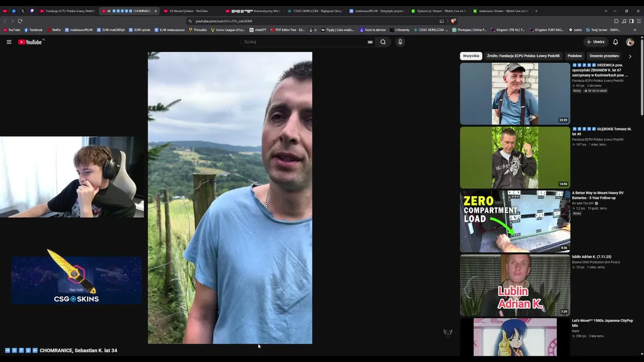This screenshot has height=362, width=644.
Task: Open the Facebook bookmark
Action: (33, 30)
